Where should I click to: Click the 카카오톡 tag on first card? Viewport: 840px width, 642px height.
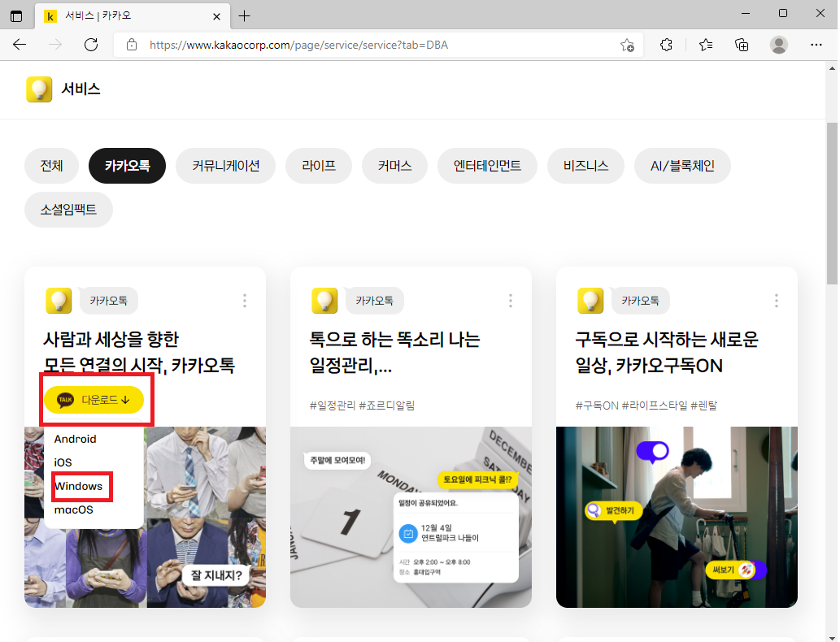108,301
